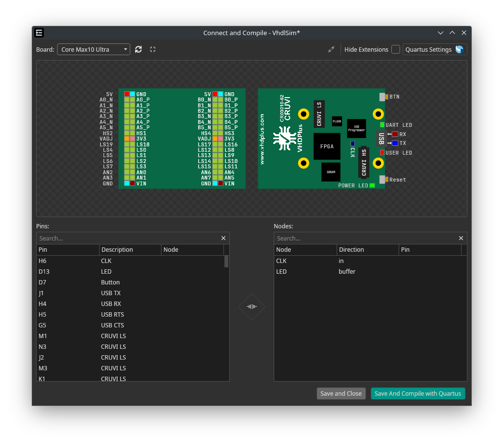
Task: Click the fit-to-view icon next to refresh
Action: click(152, 49)
